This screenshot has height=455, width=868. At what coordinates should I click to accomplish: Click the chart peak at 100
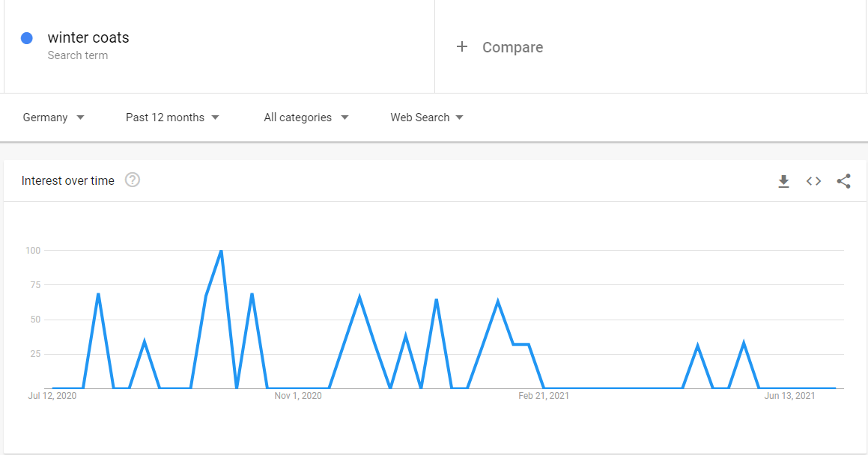(222, 251)
